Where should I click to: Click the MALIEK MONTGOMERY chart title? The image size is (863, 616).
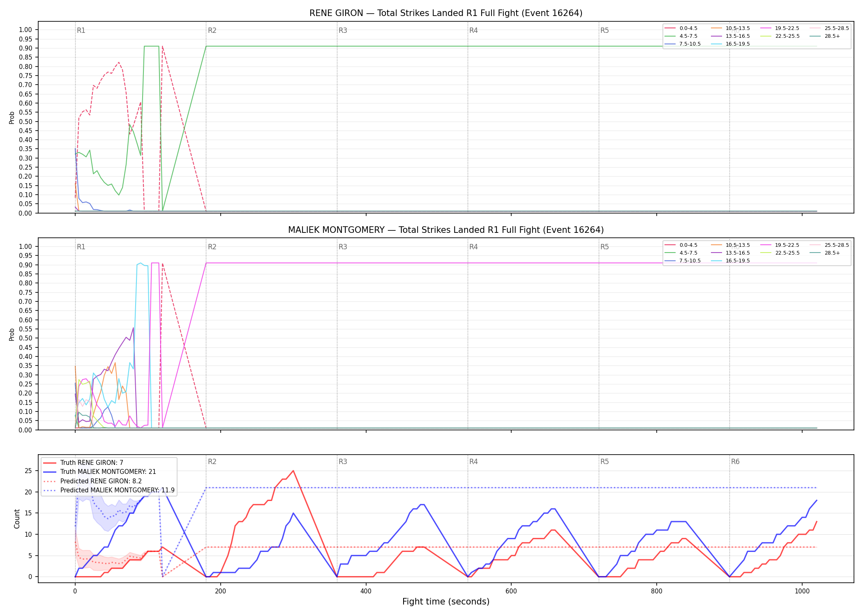[x=446, y=230]
